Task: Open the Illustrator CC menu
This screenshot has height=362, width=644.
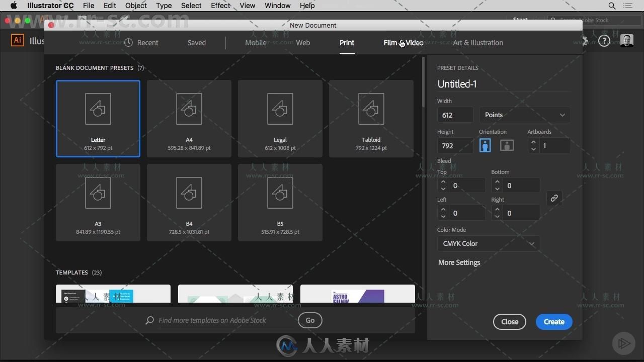Action: (x=50, y=6)
